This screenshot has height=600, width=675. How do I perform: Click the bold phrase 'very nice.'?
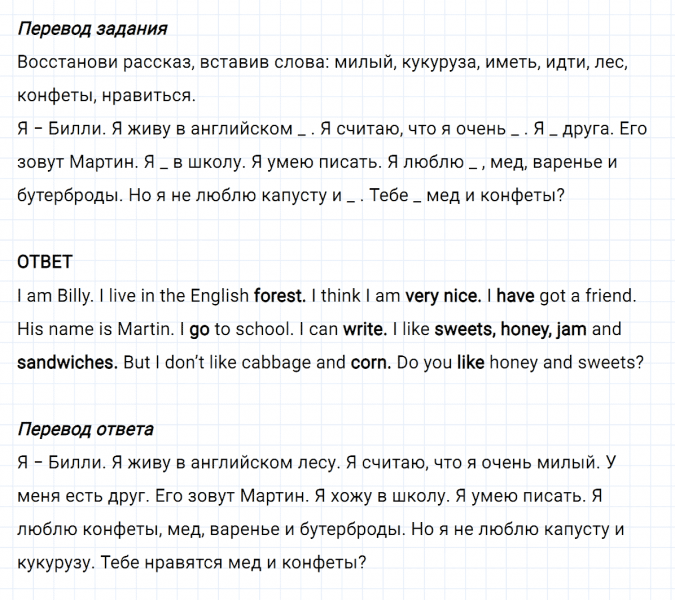point(442,296)
